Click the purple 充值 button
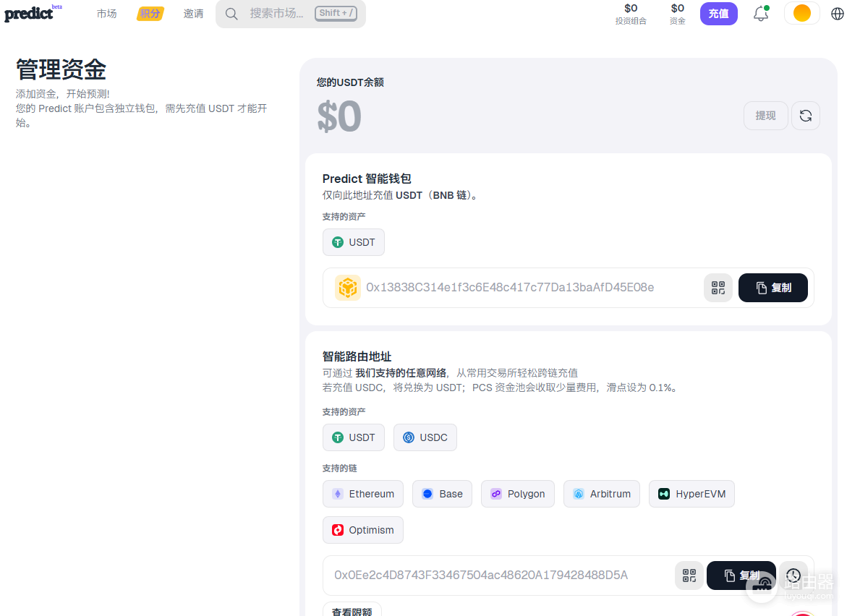 pyautogui.click(x=718, y=14)
